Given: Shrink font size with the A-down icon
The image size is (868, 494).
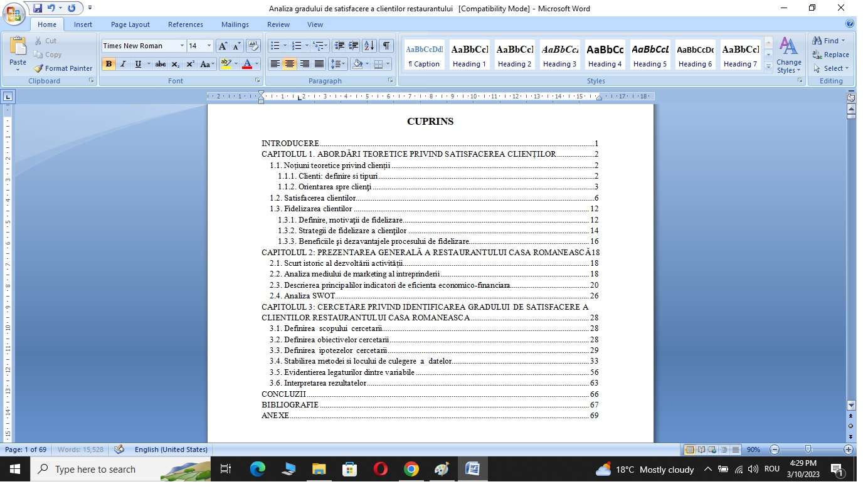Looking at the screenshot, I should pos(237,46).
